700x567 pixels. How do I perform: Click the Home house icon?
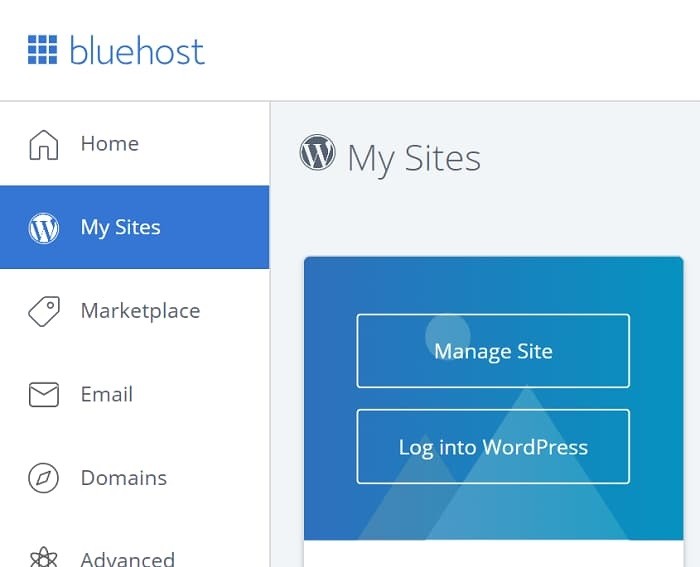click(x=43, y=145)
